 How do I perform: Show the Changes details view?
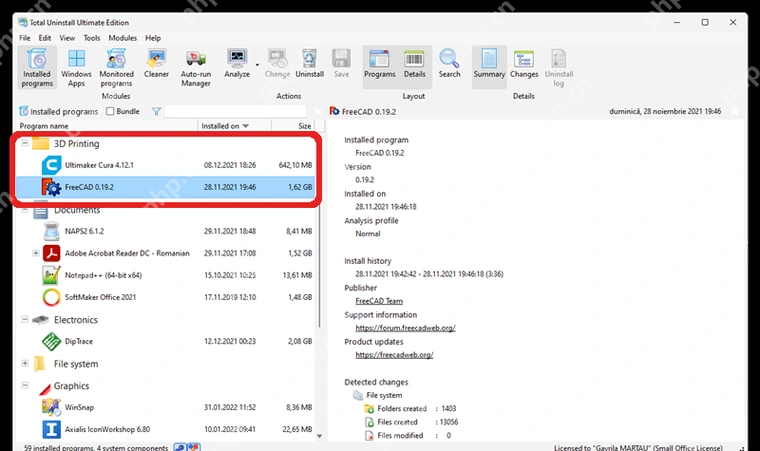click(x=524, y=64)
